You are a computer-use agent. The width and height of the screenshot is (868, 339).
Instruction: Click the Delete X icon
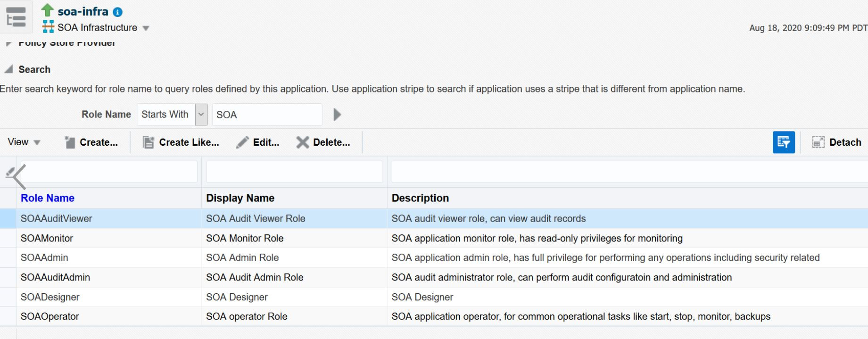pos(303,142)
